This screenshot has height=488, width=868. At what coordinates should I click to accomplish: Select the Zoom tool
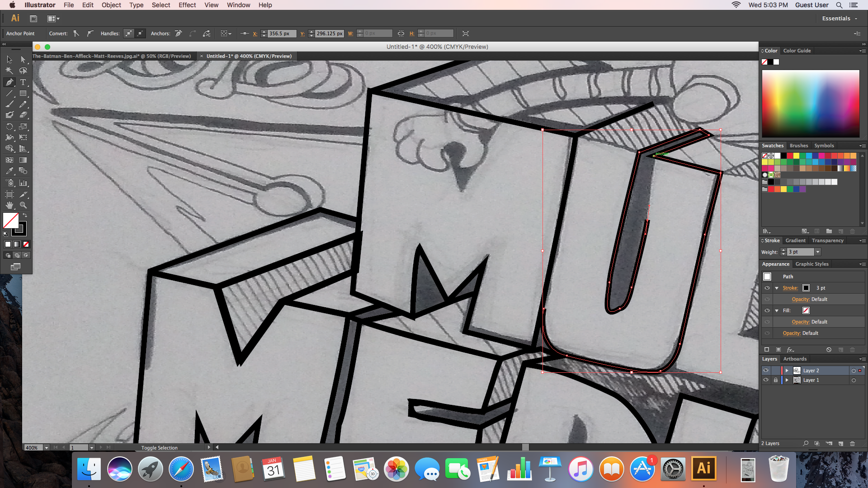click(23, 205)
